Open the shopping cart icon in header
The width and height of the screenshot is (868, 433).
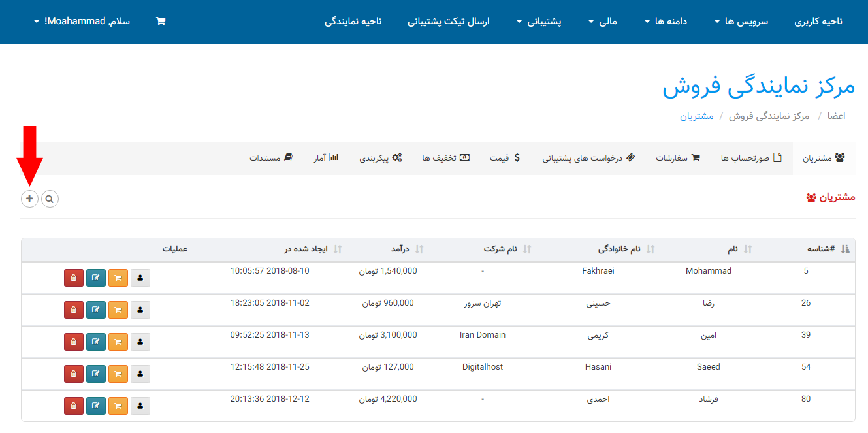click(x=161, y=21)
